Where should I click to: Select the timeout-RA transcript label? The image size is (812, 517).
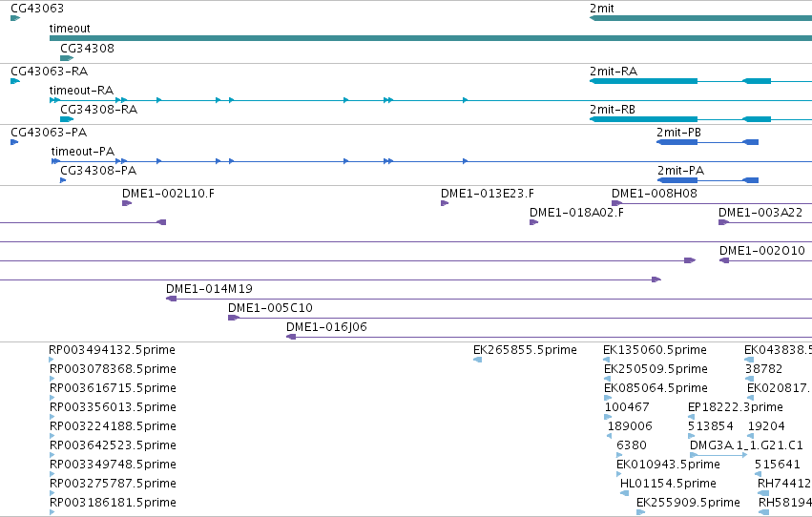point(81,90)
